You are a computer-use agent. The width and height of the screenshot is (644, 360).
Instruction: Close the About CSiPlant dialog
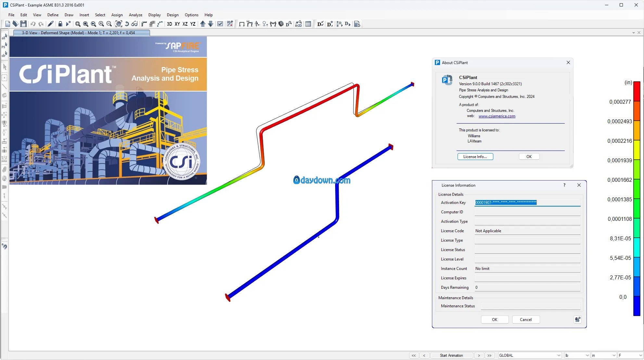tap(568, 62)
